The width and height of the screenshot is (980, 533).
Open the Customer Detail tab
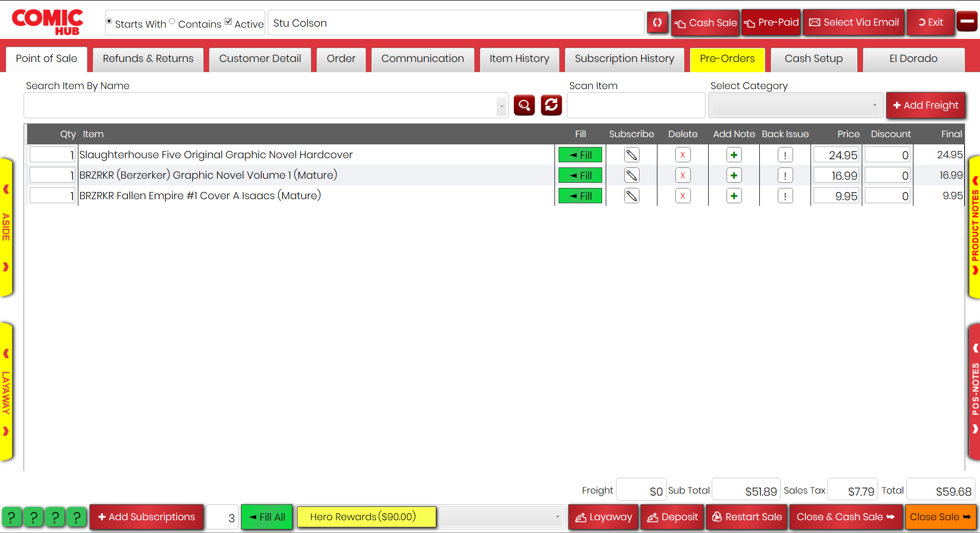tap(260, 59)
